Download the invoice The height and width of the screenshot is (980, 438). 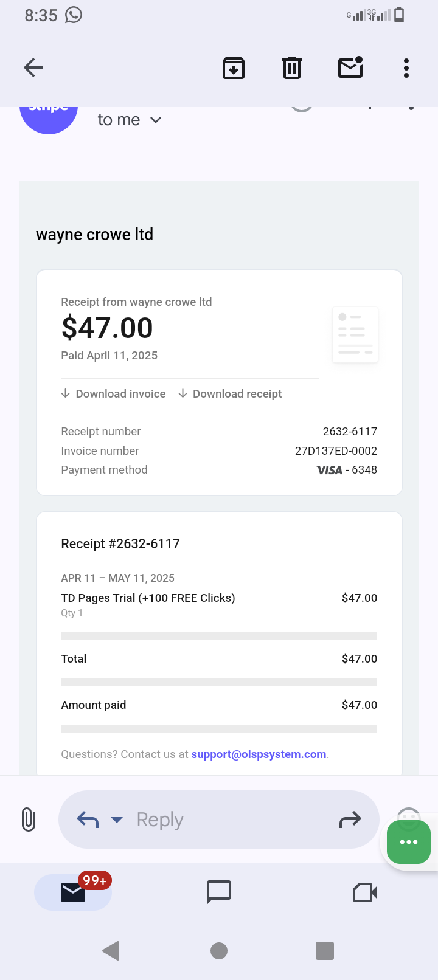pos(114,394)
